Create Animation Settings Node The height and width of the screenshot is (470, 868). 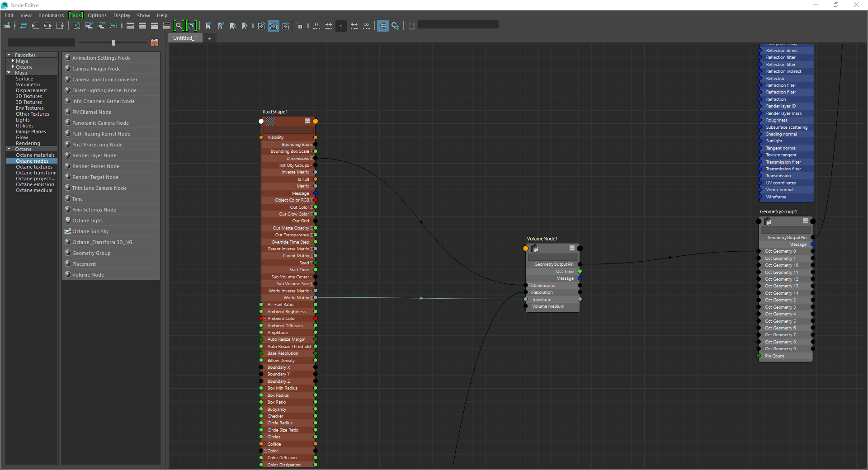tap(111, 58)
